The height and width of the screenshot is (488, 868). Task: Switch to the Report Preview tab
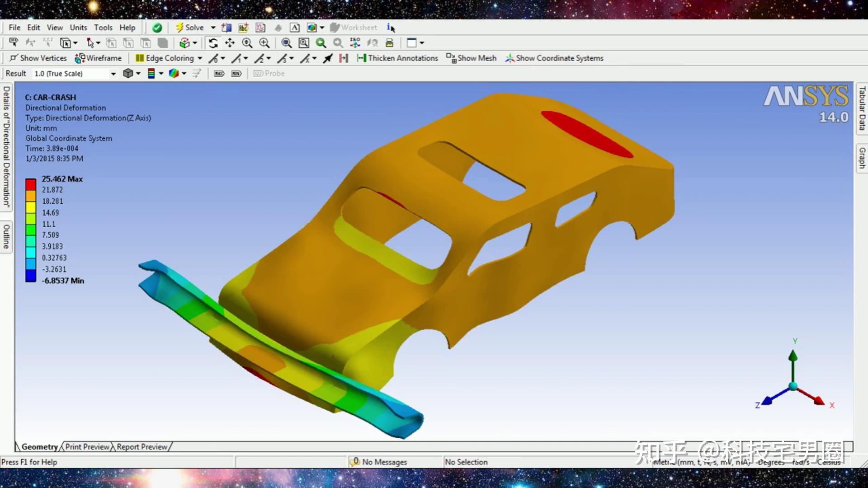coord(142,447)
